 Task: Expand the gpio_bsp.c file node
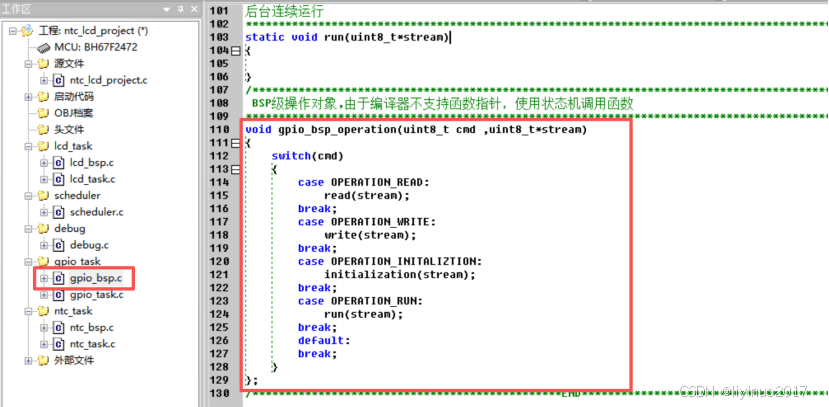pyautogui.click(x=44, y=279)
